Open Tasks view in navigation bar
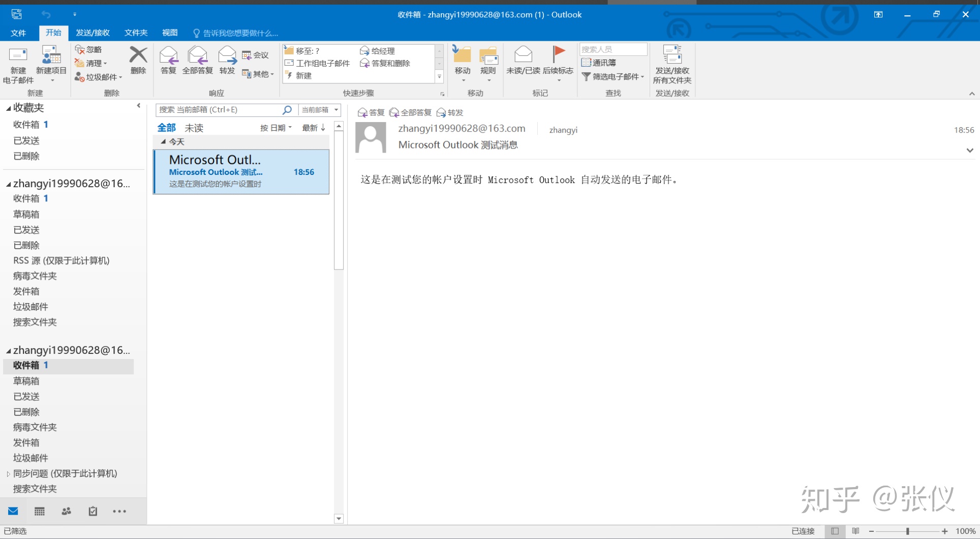Image resolution: width=980 pixels, height=539 pixels. coord(93,511)
